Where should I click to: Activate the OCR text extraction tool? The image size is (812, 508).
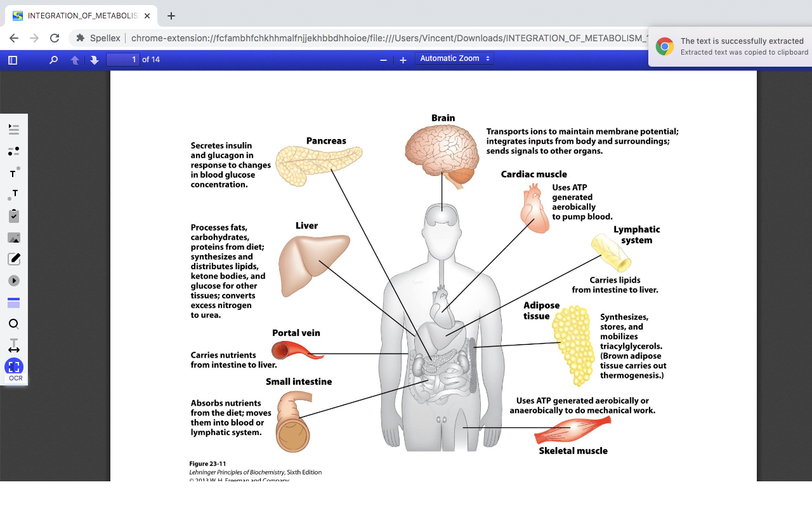(x=14, y=368)
